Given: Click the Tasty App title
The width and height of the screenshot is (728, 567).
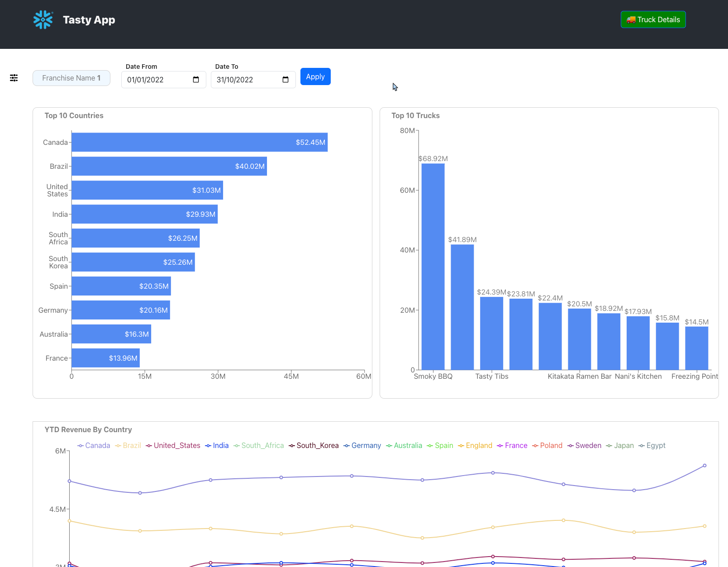Looking at the screenshot, I should click(89, 20).
